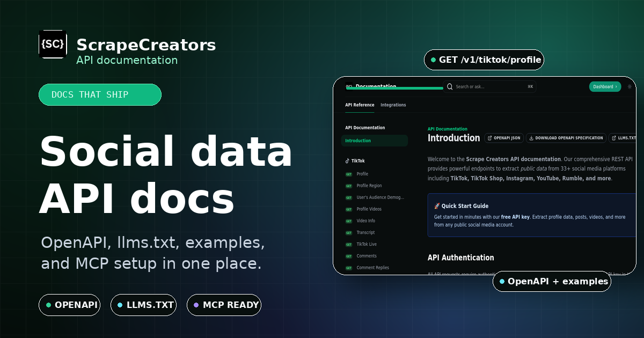Click the API Documentation sidebar heading

365,128
